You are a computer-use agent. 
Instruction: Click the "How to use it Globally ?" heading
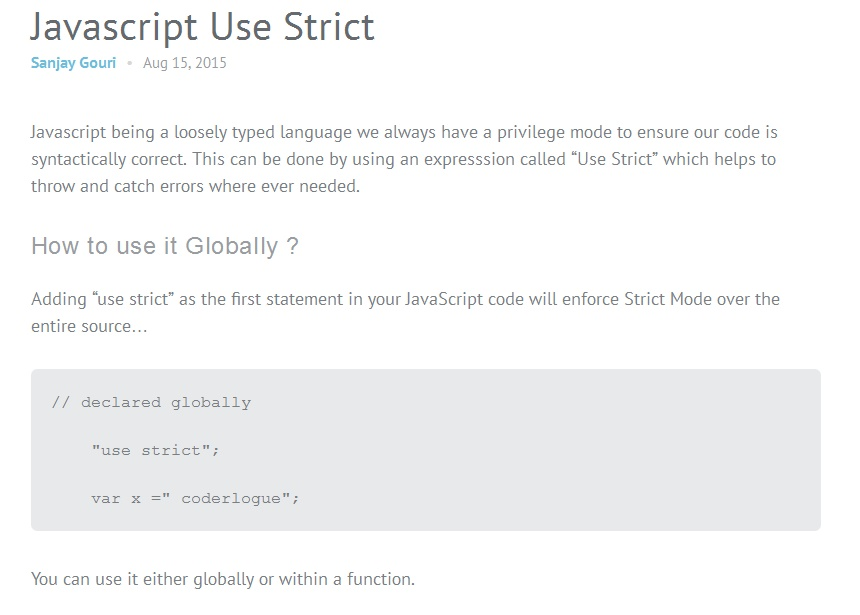(164, 245)
